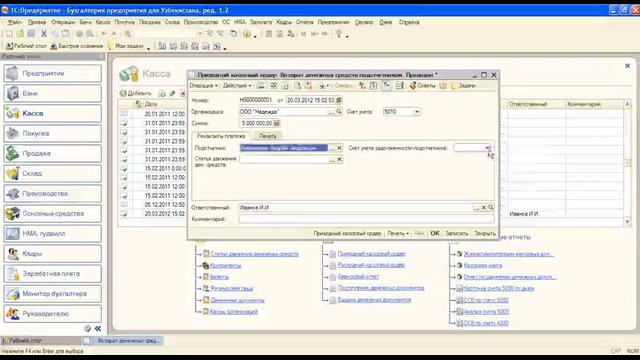This screenshot has width=640, height=360.
Task: Click the scroll-down arrow of the Касса list
Action: (627, 222)
